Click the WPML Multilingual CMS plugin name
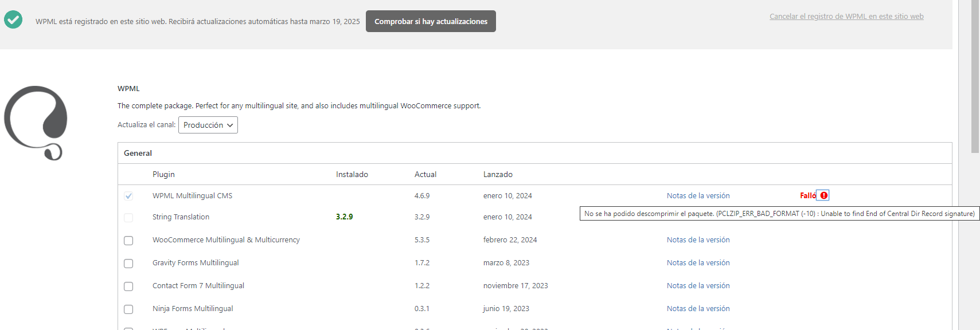 tap(192, 195)
